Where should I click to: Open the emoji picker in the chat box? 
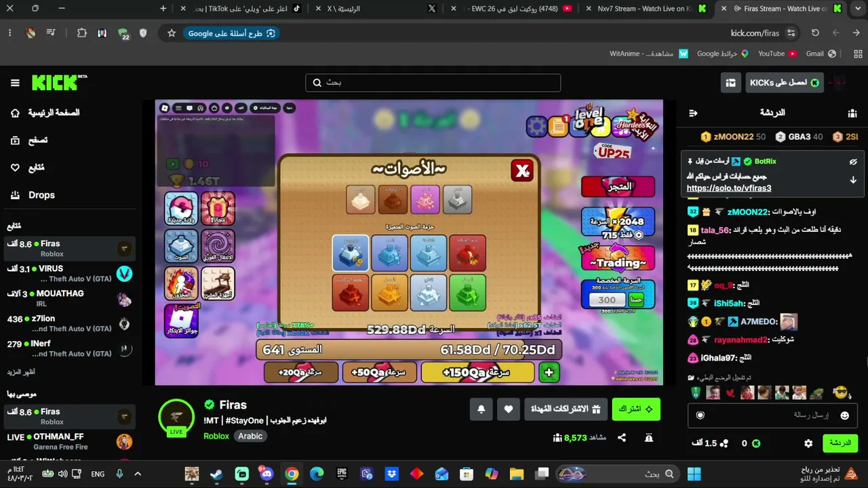click(845, 415)
